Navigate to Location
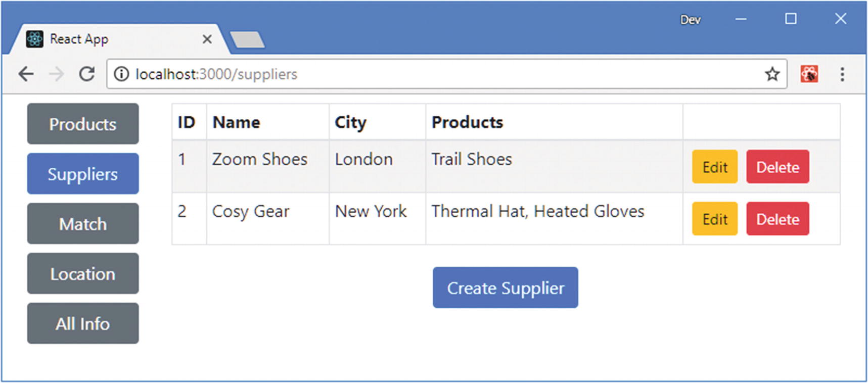The image size is (868, 383). (83, 273)
